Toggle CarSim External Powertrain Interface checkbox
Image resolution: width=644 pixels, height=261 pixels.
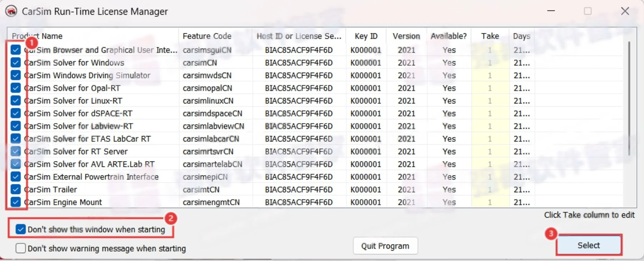[x=15, y=177]
